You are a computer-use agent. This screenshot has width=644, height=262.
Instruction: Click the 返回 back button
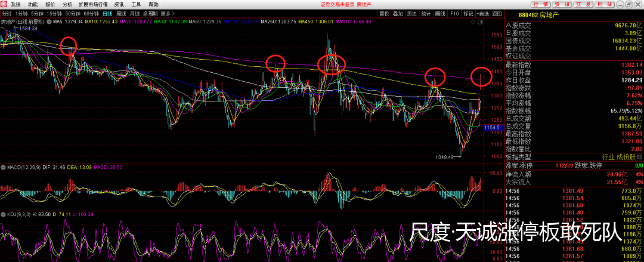point(497,13)
